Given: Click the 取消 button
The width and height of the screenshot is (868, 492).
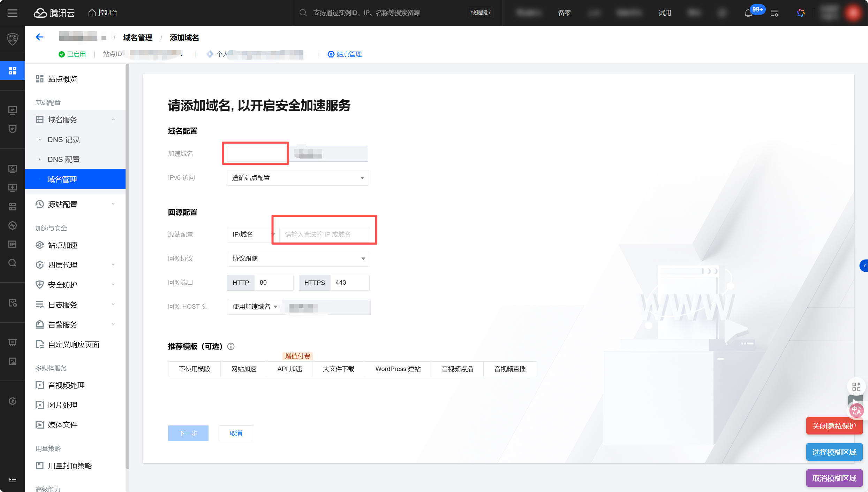Looking at the screenshot, I should 236,433.
